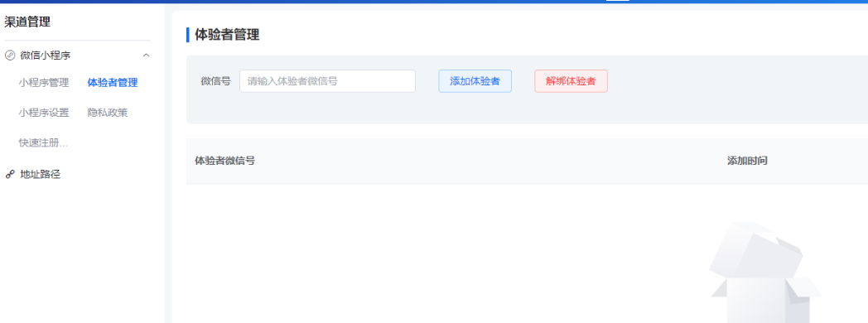
Task: Open the 快速注册... entry
Action: tap(43, 142)
